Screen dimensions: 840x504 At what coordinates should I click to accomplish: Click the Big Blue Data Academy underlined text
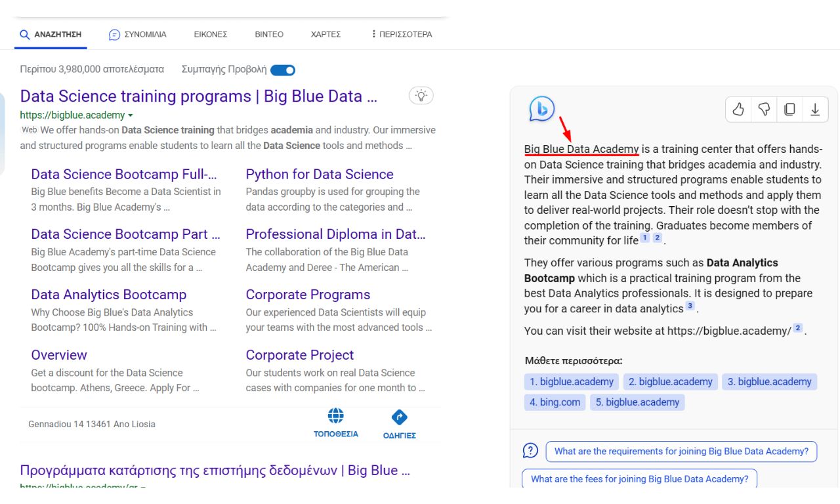[581, 150]
